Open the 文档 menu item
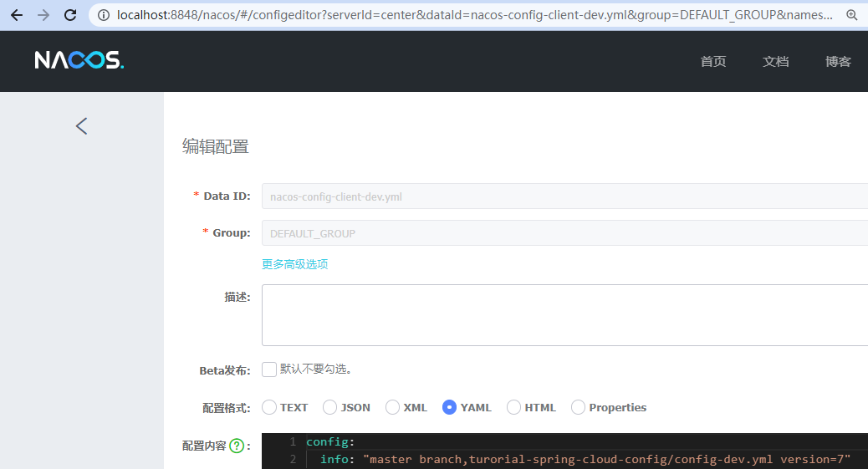This screenshot has width=868, height=469. click(775, 62)
